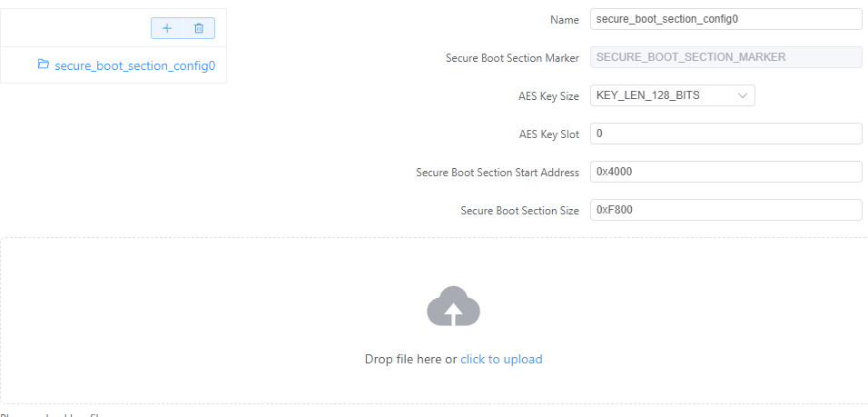
Task: Click the 'Name' field label
Action: 565,20
